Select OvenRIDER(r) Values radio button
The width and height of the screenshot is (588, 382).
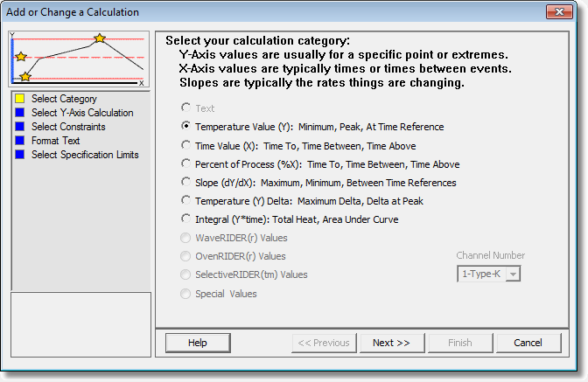(x=185, y=256)
